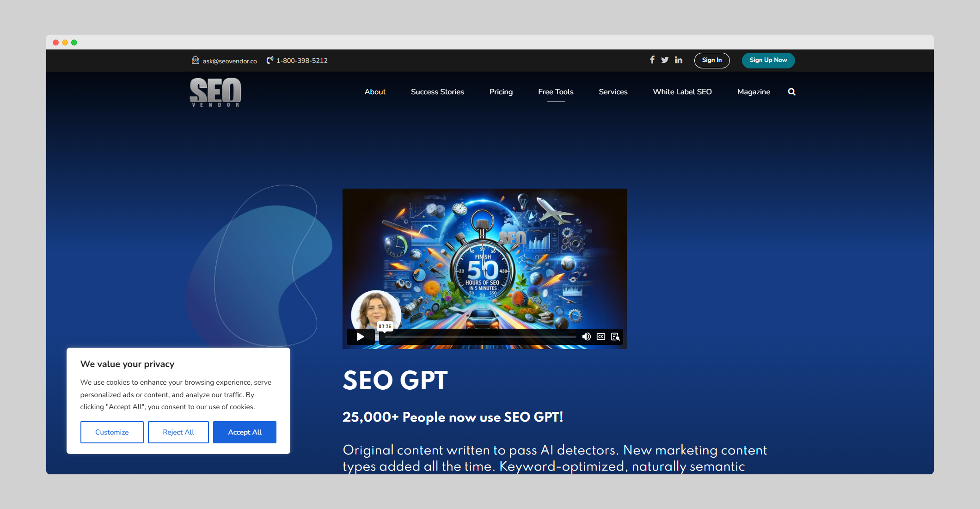The image size is (980, 509).
Task: Click the Sign Up Now button
Action: click(768, 60)
